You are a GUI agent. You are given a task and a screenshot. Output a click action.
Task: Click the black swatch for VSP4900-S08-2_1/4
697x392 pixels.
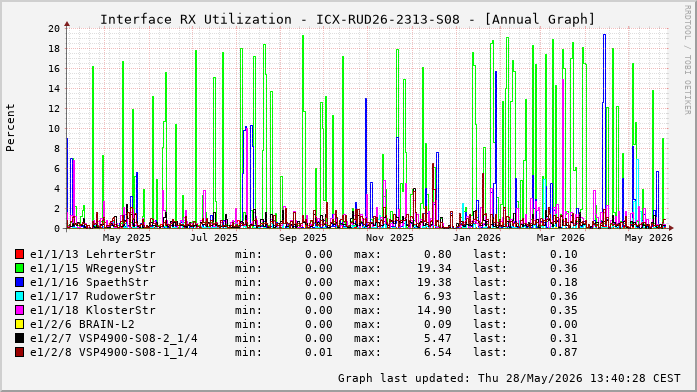click(x=19, y=338)
